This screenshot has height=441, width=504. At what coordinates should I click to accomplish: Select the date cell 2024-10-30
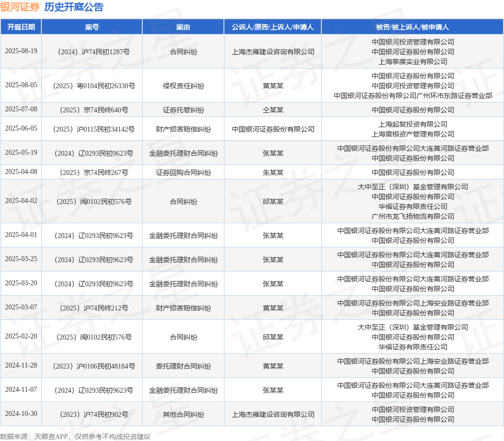tap(21, 414)
